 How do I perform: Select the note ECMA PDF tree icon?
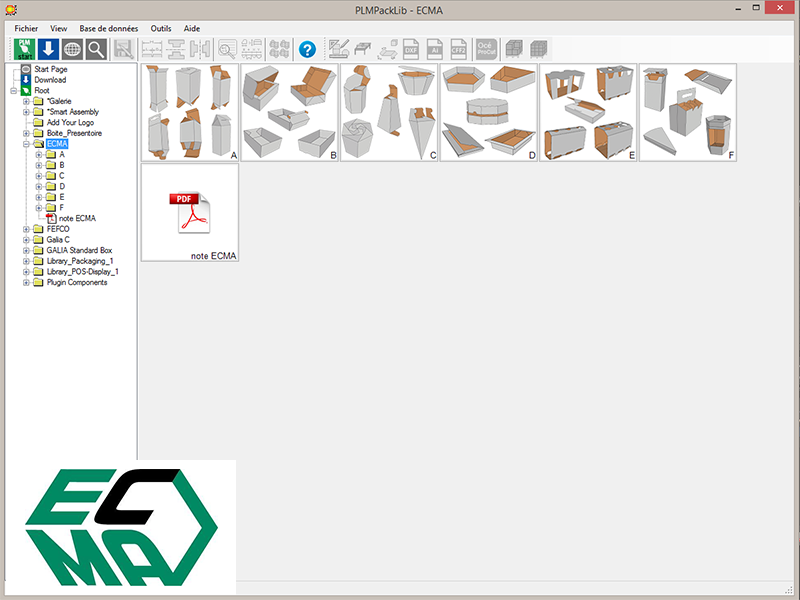(51, 218)
